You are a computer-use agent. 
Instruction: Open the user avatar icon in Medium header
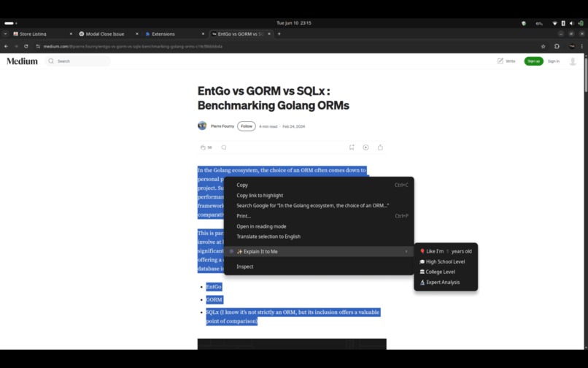(573, 61)
